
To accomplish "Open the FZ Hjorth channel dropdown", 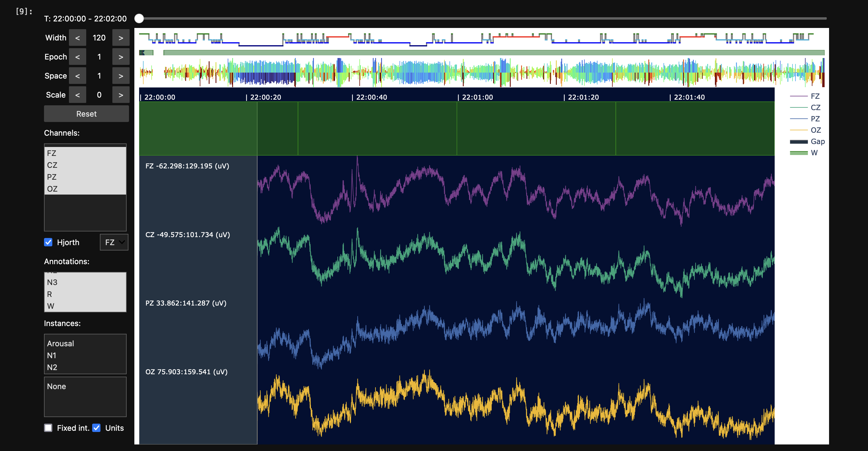I will [114, 242].
